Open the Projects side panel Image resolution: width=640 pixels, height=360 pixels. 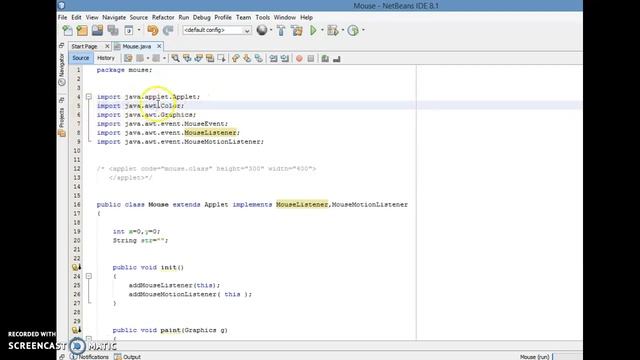[62, 122]
